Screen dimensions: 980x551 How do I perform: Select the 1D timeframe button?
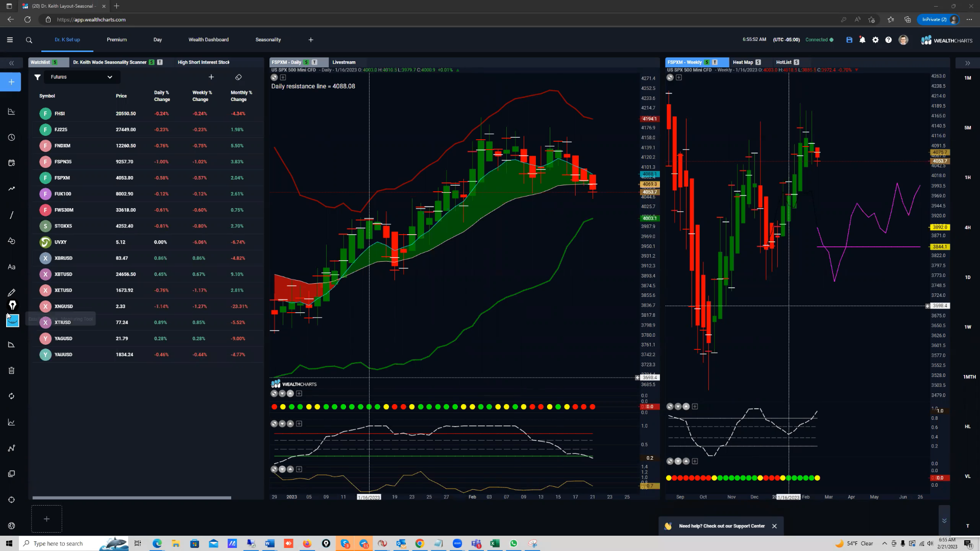[x=968, y=278]
